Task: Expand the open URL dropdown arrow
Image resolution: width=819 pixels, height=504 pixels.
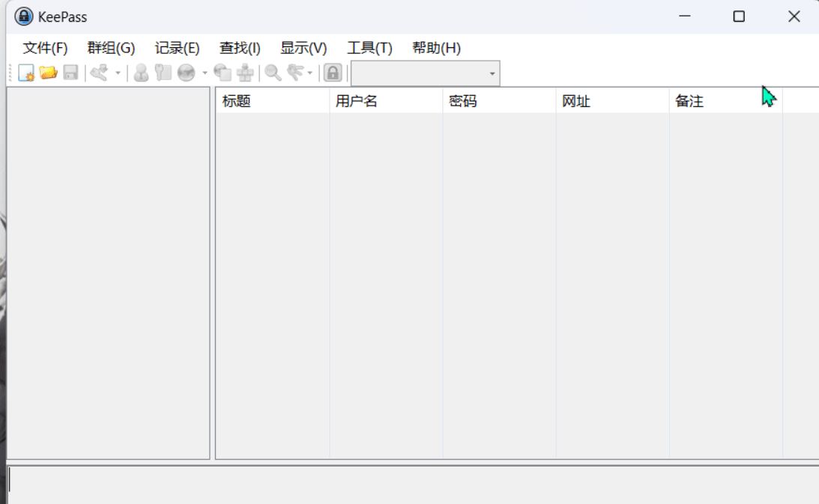Action: click(205, 73)
